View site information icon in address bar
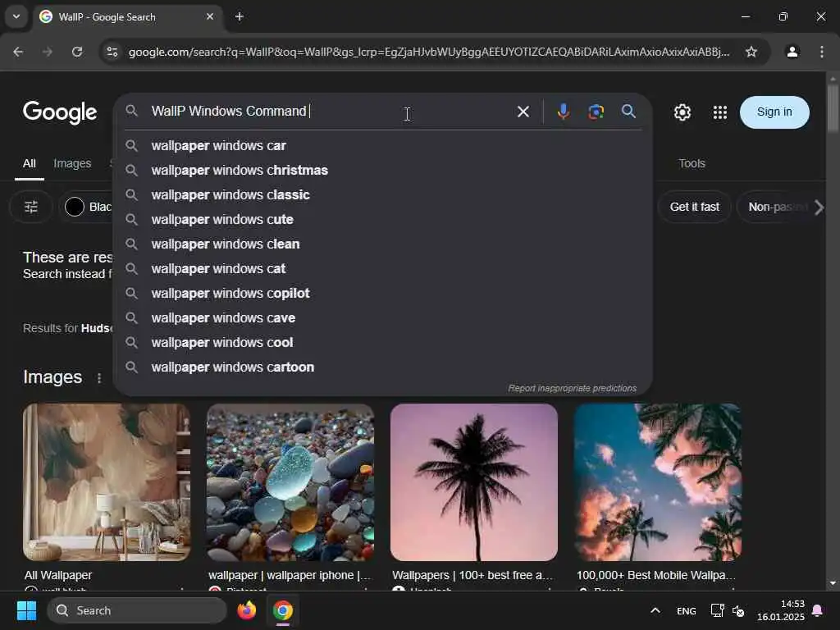 coord(112,52)
